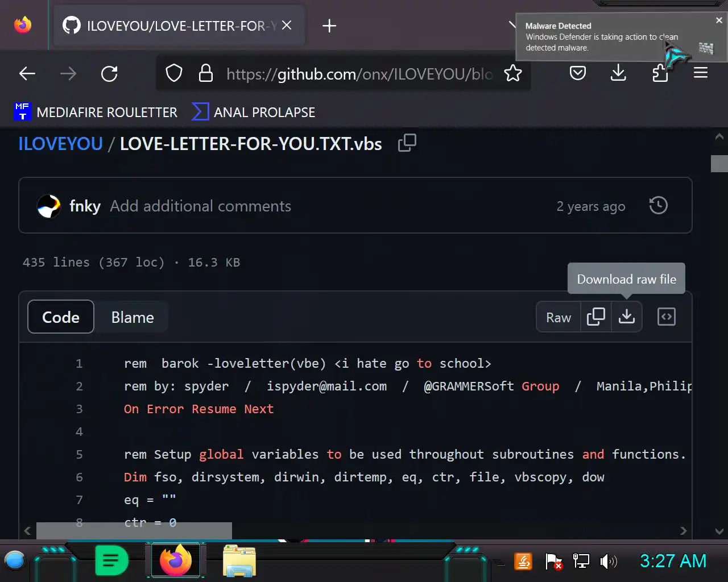Screen dimensions: 728x582
Task: Click the Firefox logo icon in title bar
Action: click(x=23, y=25)
